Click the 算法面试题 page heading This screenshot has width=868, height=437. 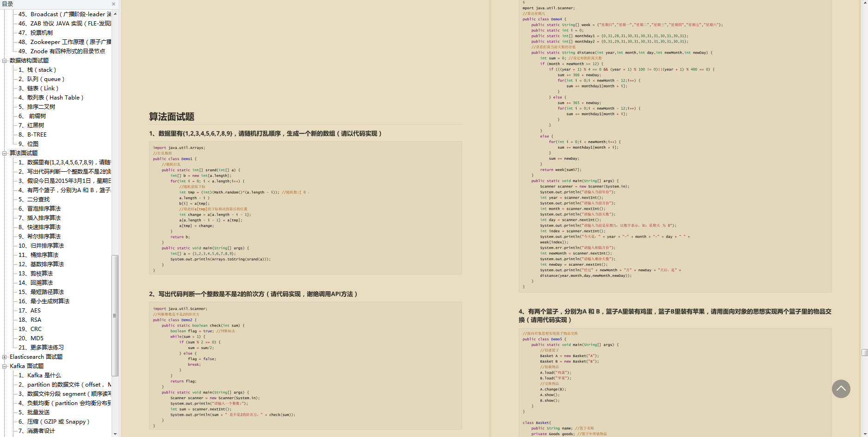point(172,117)
